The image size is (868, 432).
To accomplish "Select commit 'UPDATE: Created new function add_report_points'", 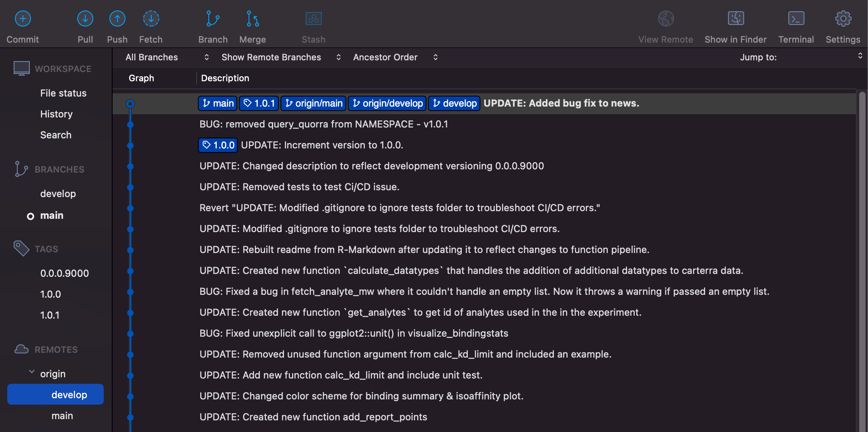I will click(313, 417).
